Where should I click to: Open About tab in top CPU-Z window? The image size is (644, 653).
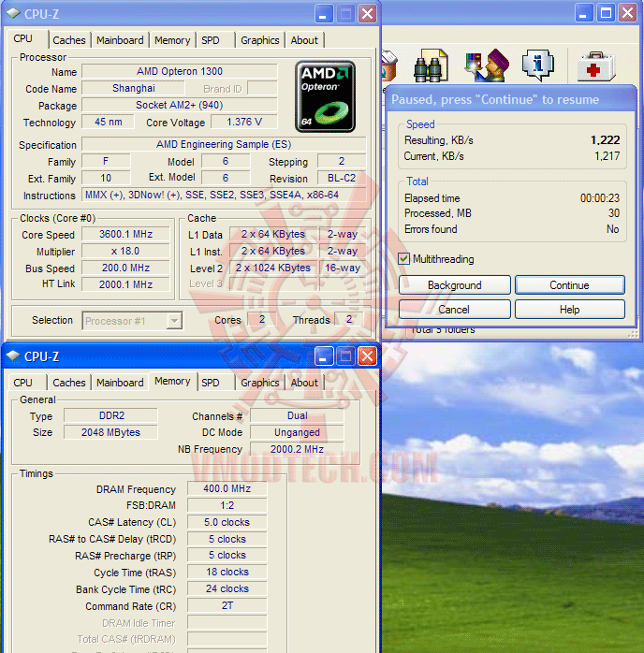click(x=304, y=40)
